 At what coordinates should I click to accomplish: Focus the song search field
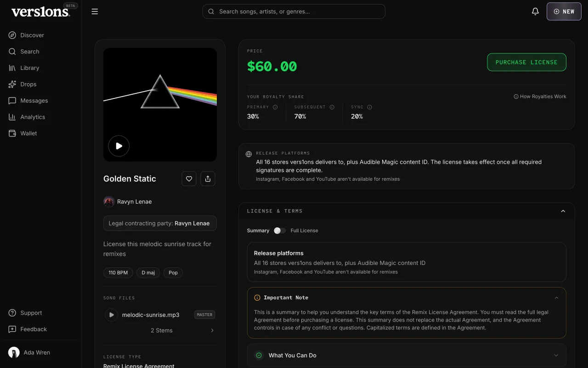(x=294, y=11)
